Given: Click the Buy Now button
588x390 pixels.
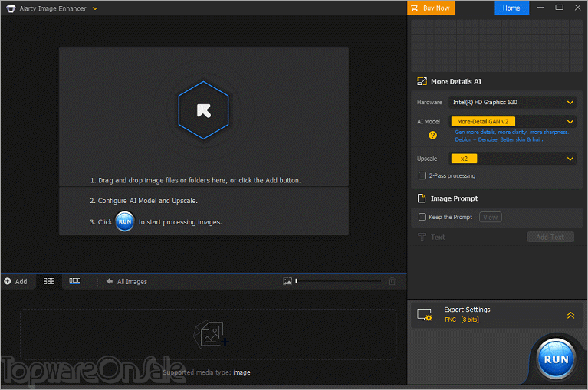Looking at the screenshot, I should click(x=431, y=8).
